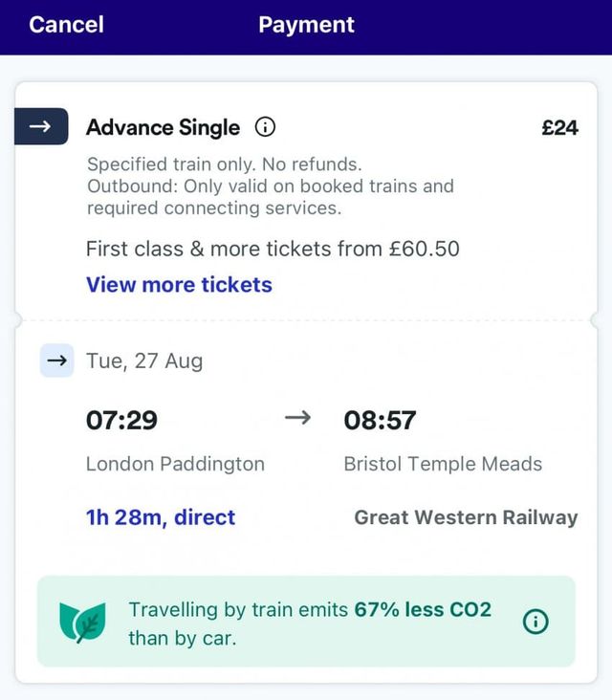Tap London Paddington station name

175,465
